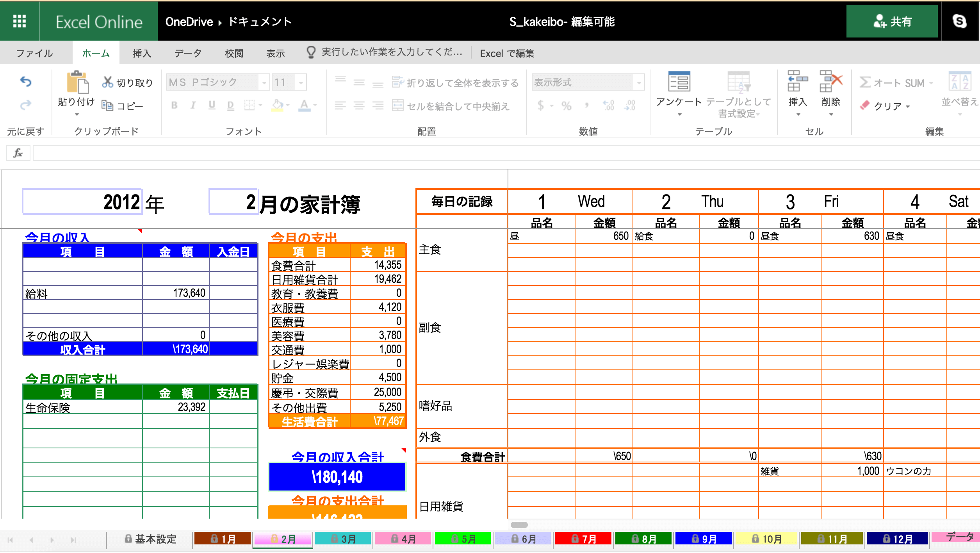Click increase decimal icon

609,105
